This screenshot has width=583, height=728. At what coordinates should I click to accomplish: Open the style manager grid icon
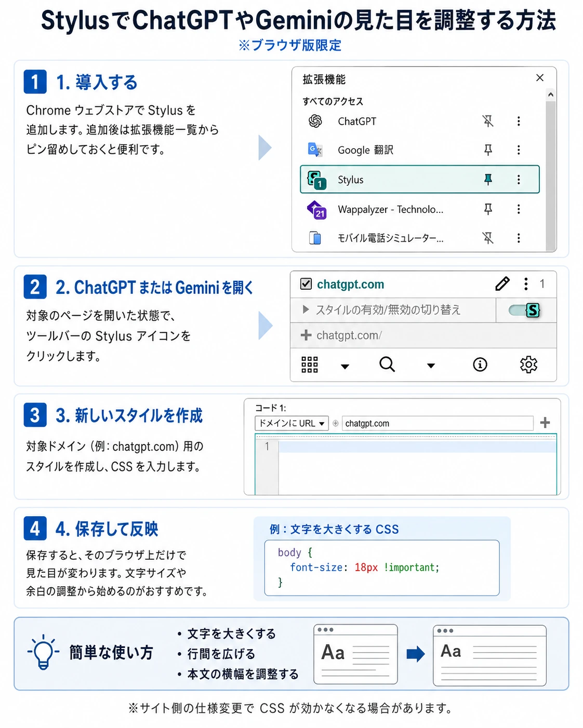[310, 365]
